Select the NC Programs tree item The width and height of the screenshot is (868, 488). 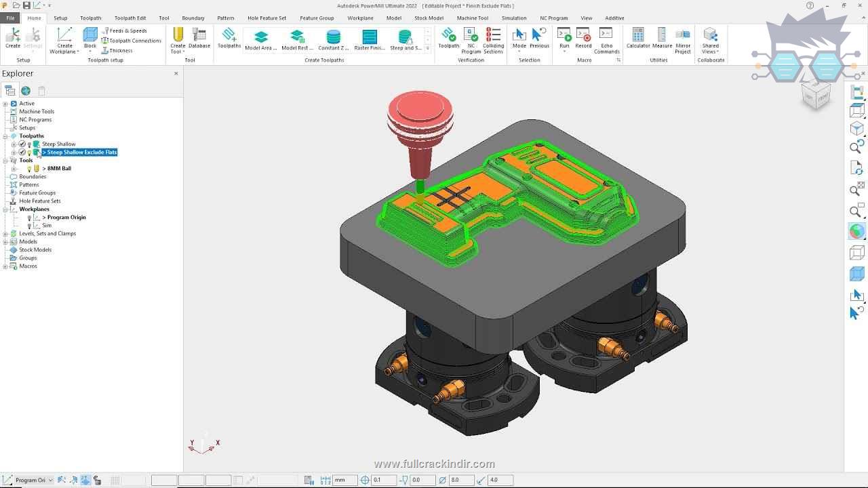[x=35, y=120]
